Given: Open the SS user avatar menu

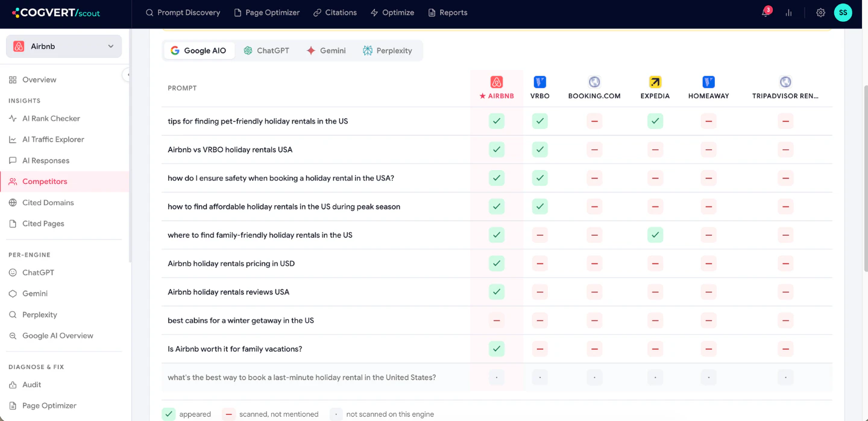Looking at the screenshot, I should click(x=843, y=13).
